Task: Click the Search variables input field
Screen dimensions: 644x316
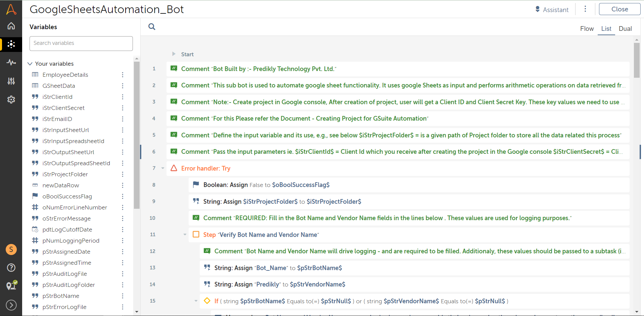Action: pos(81,43)
